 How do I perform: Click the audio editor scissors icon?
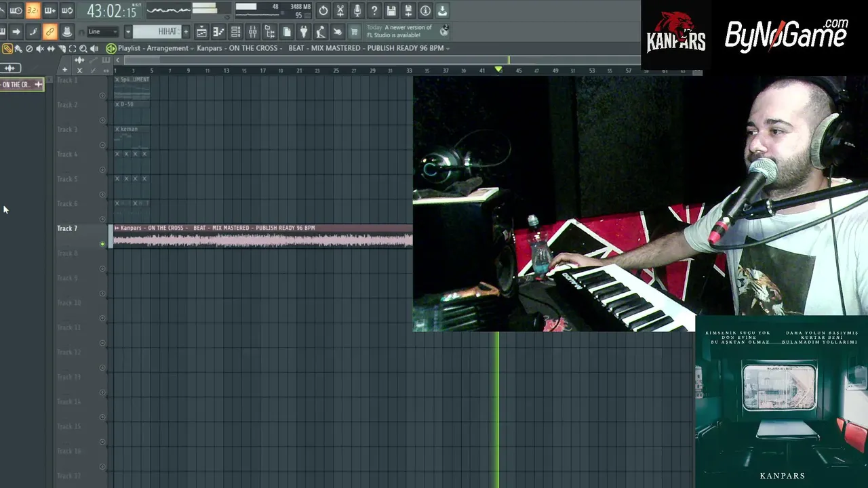340,10
